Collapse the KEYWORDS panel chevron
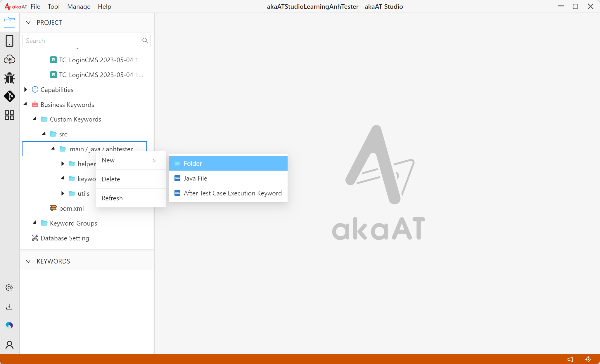600x364 pixels. (28, 261)
